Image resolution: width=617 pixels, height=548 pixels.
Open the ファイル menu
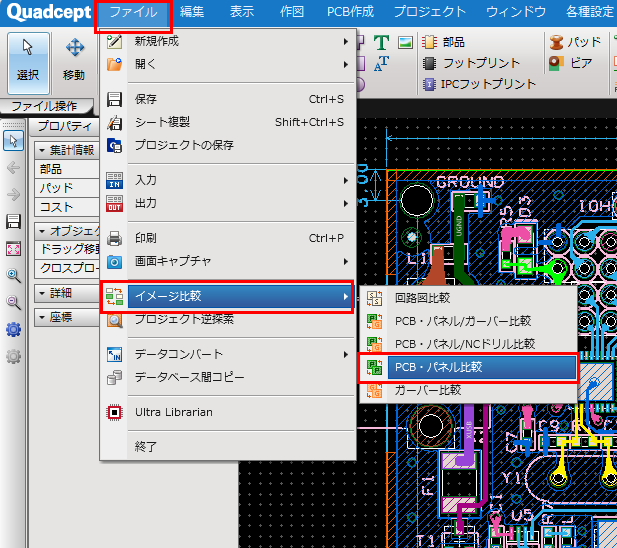pos(133,12)
